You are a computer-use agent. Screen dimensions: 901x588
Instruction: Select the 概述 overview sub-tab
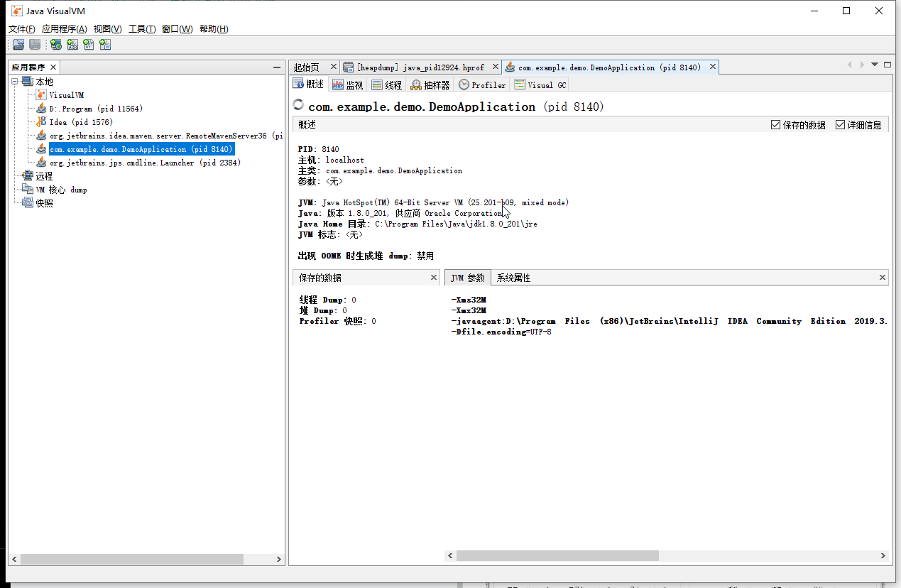pyautogui.click(x=309, y=85)
